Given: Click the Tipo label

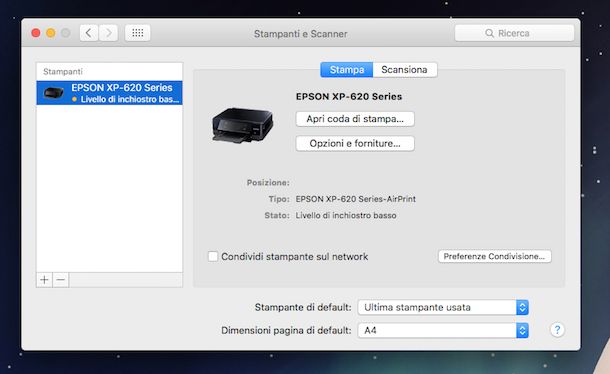Looking at the screenshot, I should click(279, 199).
